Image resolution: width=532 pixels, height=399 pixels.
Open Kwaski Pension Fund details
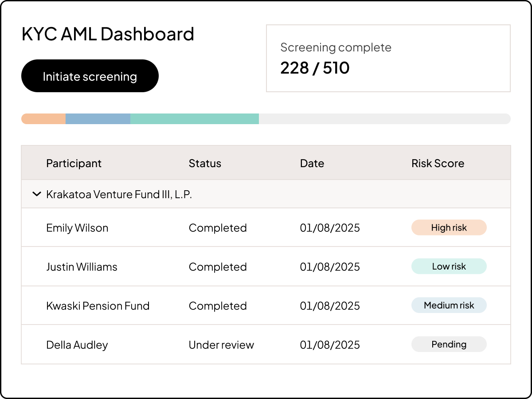tap(98, 305)
